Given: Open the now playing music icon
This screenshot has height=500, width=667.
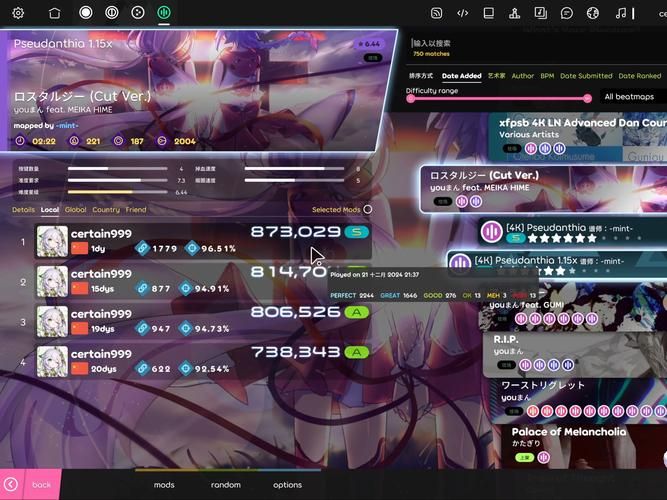Looking at the screenshot, I should pyautogui.click(x=621, y=13).
